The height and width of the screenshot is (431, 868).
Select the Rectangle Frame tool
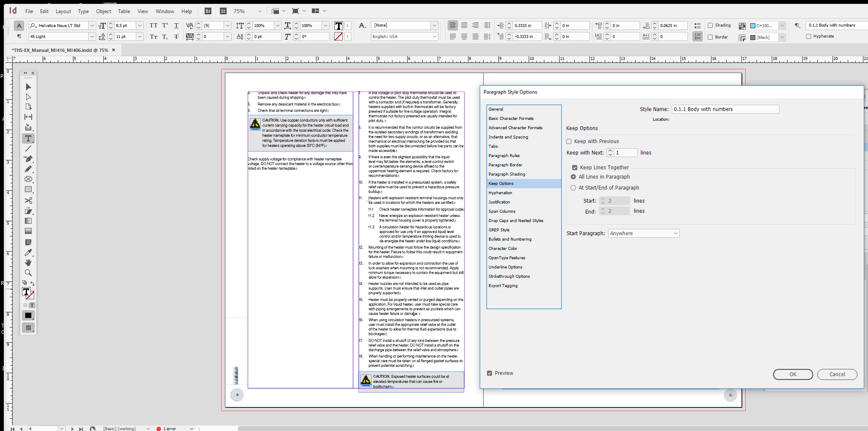tap(28, 179)
